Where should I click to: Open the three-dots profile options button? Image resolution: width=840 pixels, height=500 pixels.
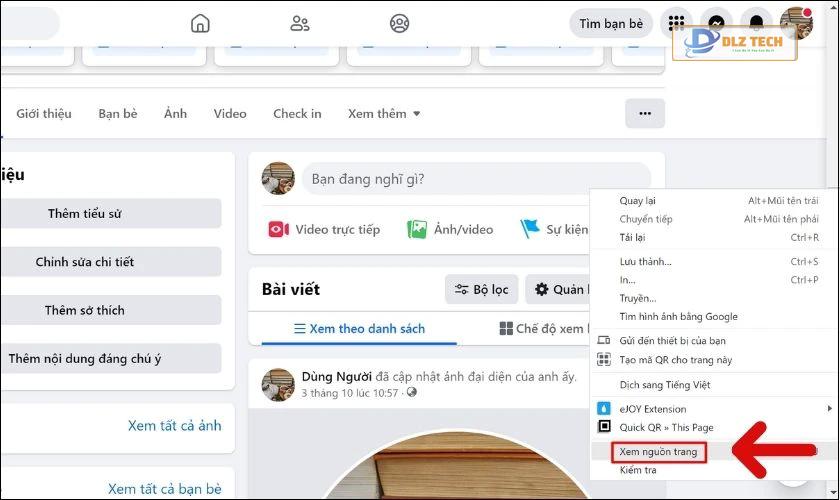point(645,114)
